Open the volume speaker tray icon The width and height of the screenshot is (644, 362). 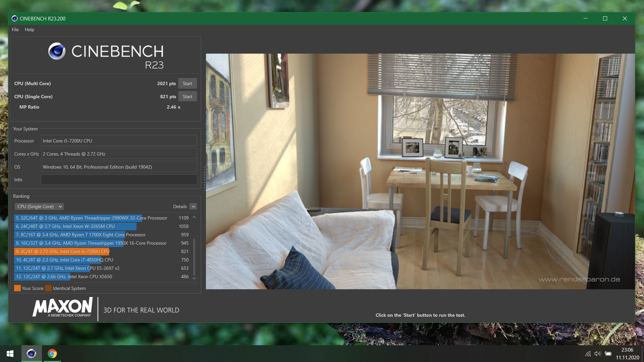[597, 354]
